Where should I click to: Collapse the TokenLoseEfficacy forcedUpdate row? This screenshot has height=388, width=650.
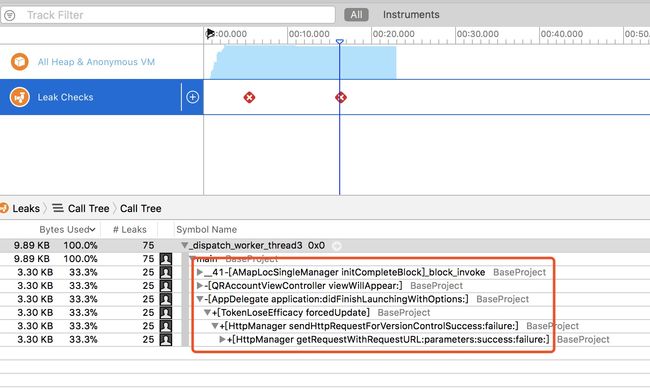[x=207, y=313]
